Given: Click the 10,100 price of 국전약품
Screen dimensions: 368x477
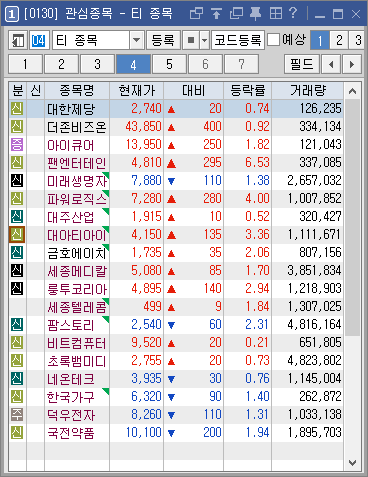Looking at the screenshot, I should click(144, 433).
